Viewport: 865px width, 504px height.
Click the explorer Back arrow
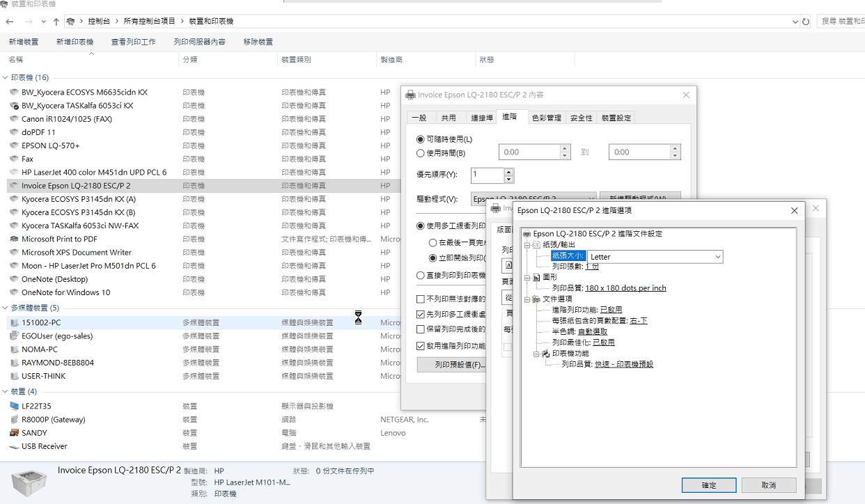10,22
